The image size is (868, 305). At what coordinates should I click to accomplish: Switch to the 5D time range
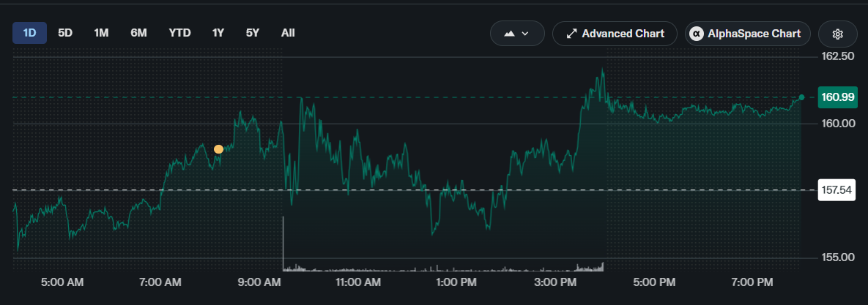65,33
